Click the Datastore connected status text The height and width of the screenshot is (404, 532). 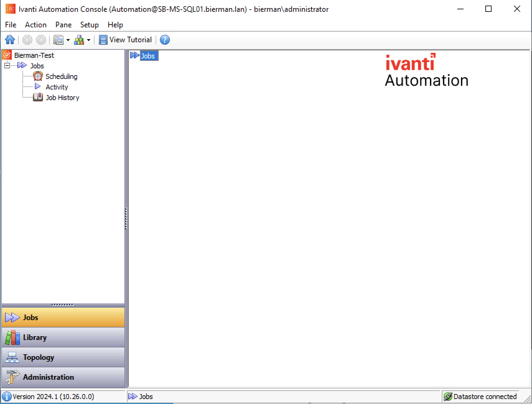[485, 397]
